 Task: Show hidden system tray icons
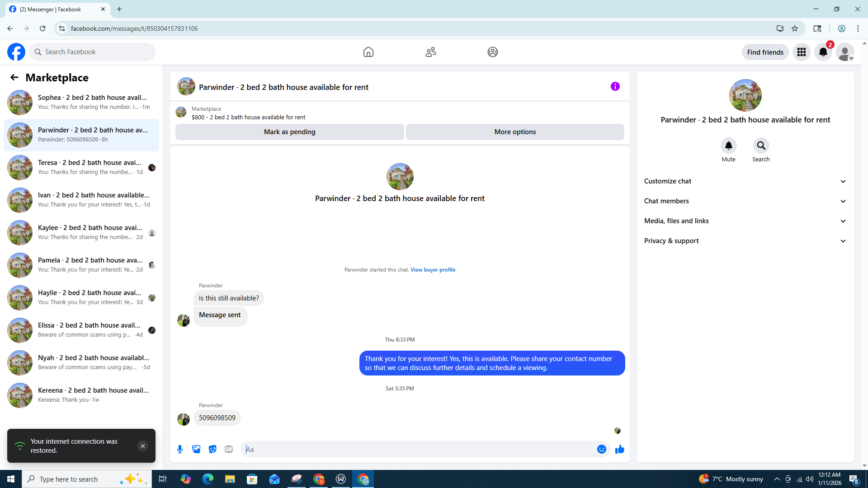pyautogui.click(x=777, y=479)
